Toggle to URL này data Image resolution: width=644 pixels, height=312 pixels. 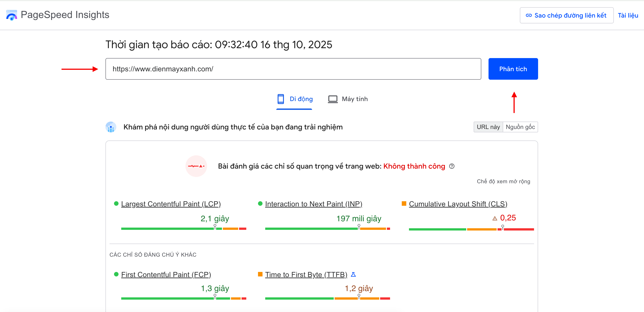point(488,127)
